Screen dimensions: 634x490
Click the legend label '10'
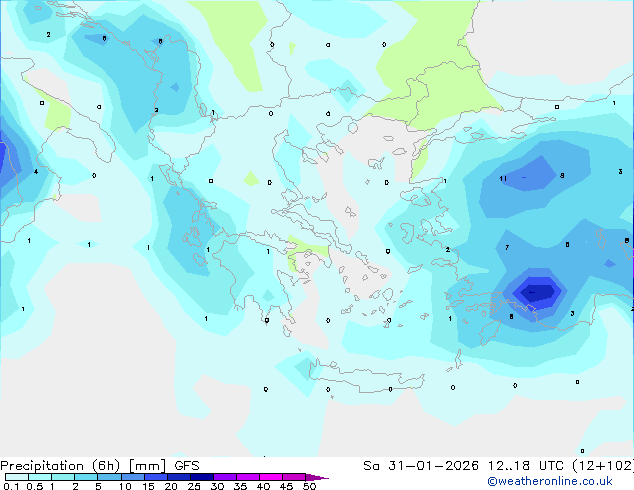click(125, 486)
